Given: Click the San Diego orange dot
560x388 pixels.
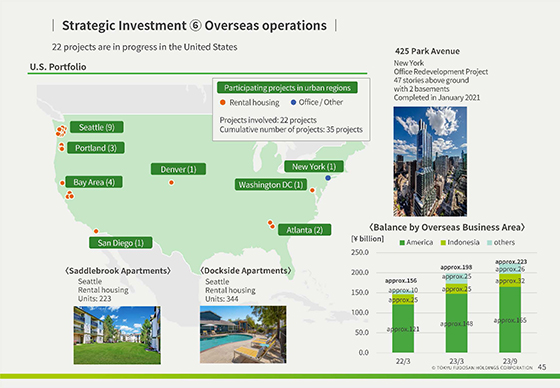Looking at the screenshot, I should (96, 231).
